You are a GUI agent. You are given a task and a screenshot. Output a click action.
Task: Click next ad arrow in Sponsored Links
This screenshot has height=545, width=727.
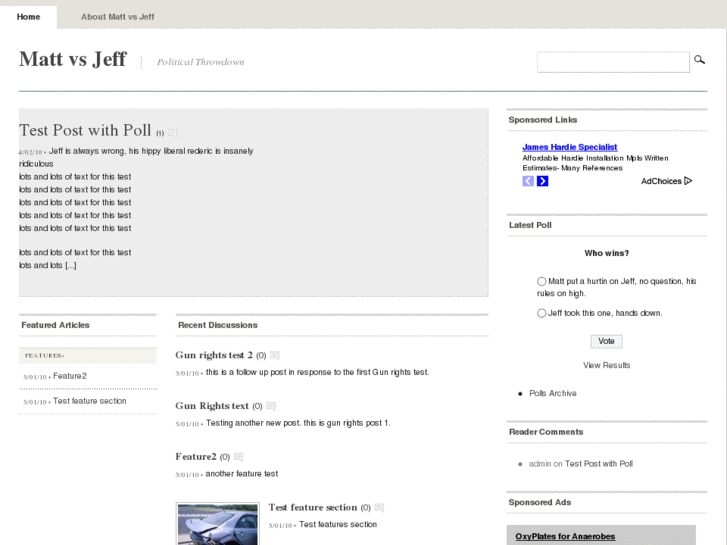click(542, 181)
